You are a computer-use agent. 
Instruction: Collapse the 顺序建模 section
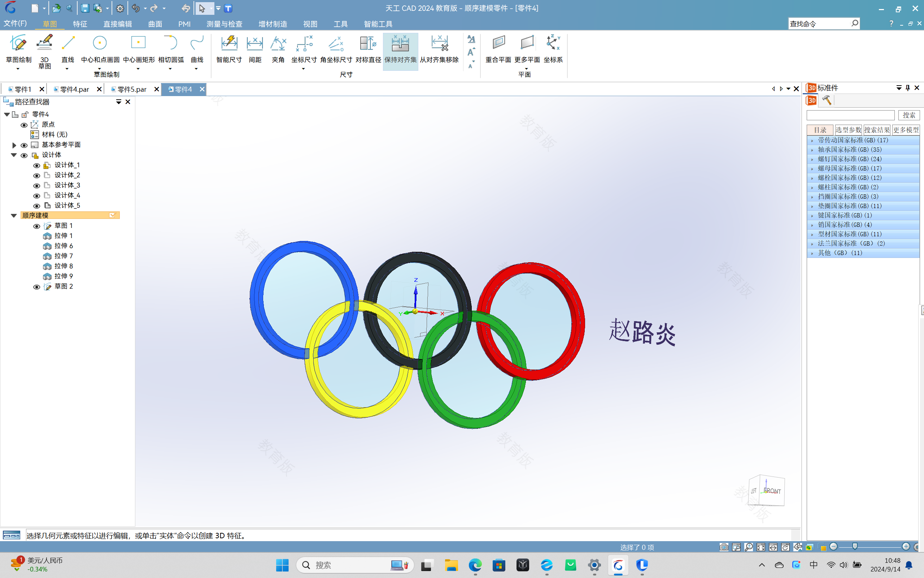click(14, 216)
